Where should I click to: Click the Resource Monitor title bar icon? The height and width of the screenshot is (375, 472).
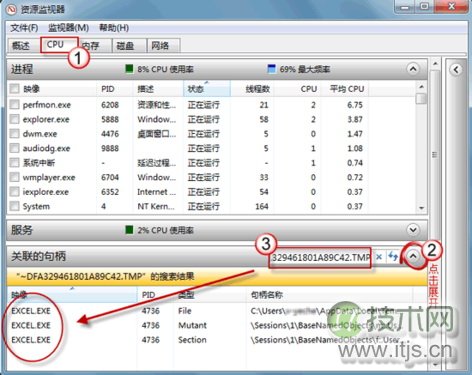tap(11, 9)
